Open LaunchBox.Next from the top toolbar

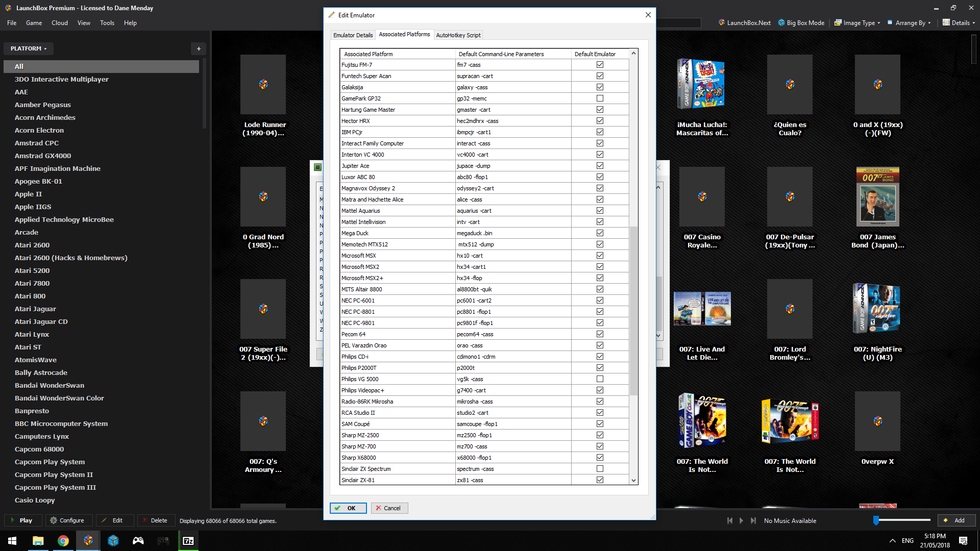(x=744, y=22)
